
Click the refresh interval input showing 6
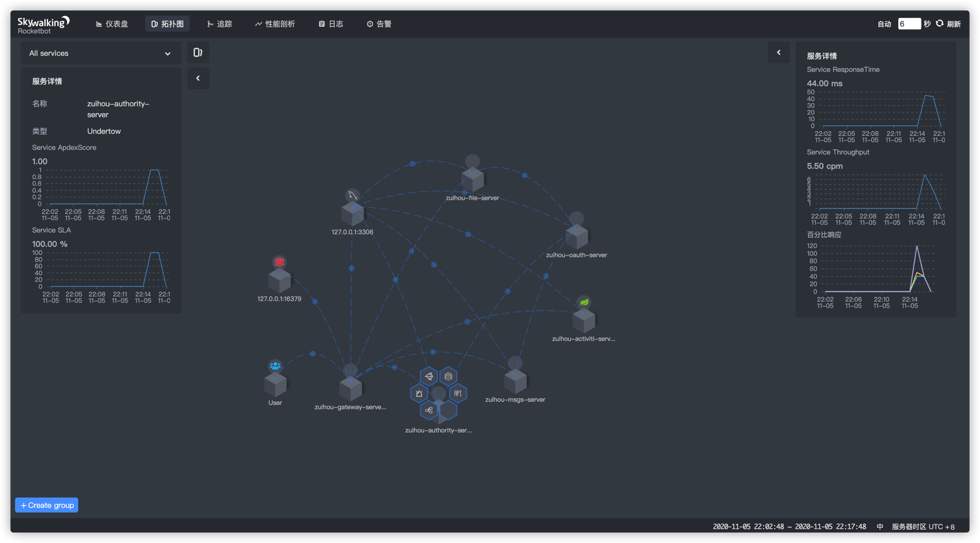(909, 24)
